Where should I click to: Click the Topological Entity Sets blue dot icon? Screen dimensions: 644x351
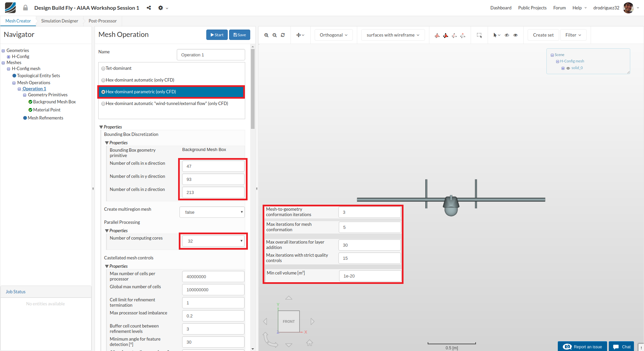[14, 76]
